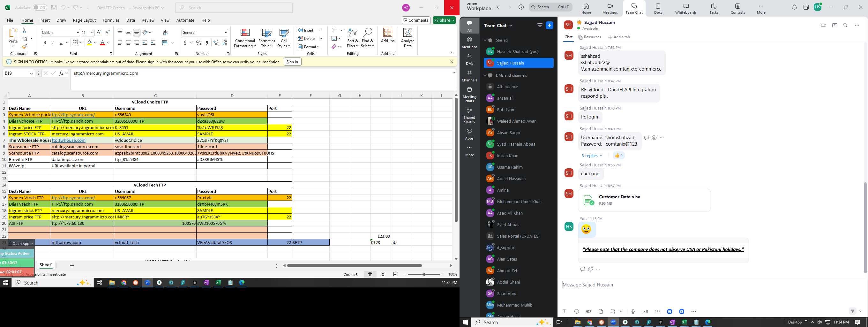Click the Excel Save icon
The image size is (868, 327).
click(x=54, y=7)
